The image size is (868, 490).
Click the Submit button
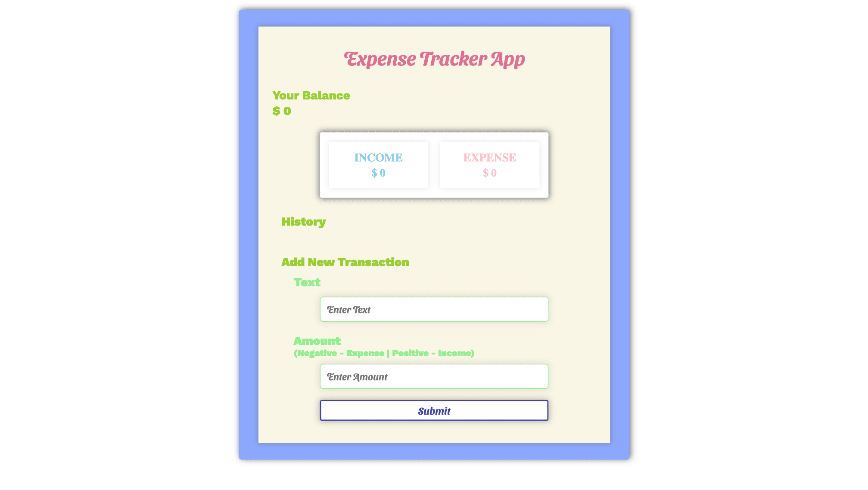(x=434, y=410)
